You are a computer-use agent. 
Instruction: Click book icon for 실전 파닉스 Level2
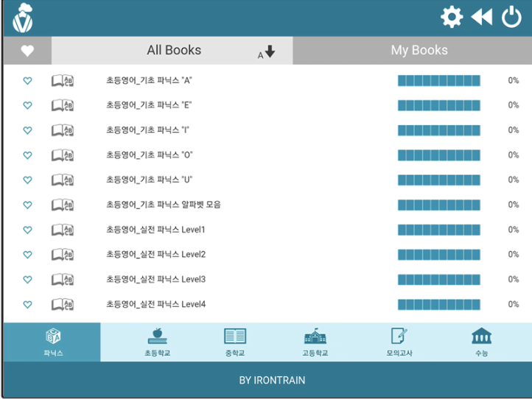pos(63,255)
